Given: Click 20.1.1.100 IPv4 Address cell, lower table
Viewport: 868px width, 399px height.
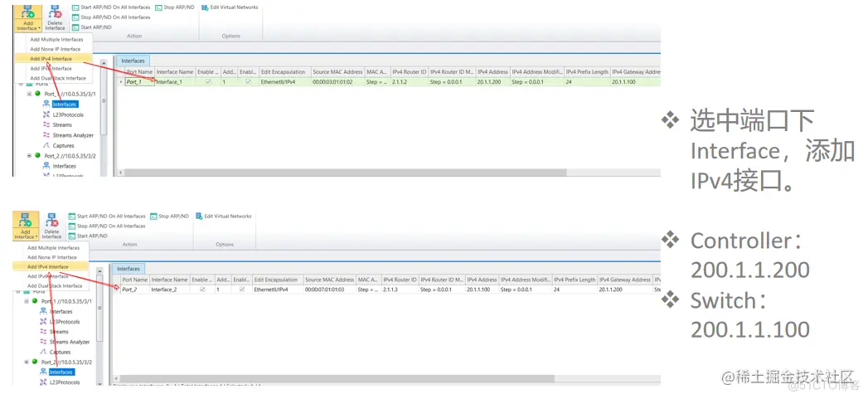Looking at the screenshot, I should 482,290.
